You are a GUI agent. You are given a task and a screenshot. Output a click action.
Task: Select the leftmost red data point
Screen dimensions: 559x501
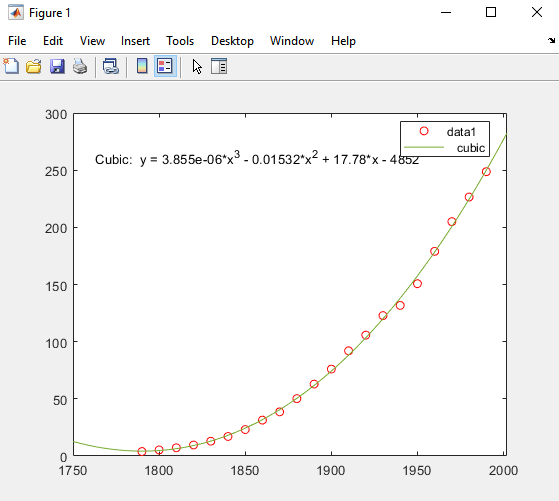click(x=142, y=451)
